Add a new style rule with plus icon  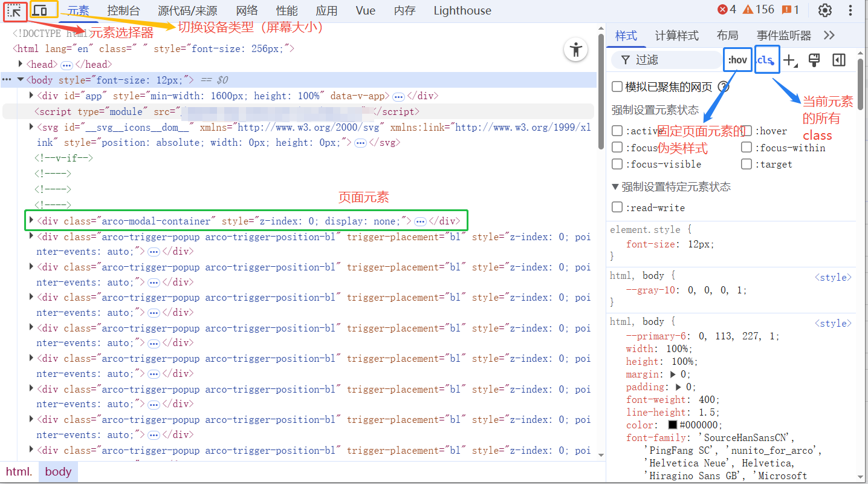789,60
